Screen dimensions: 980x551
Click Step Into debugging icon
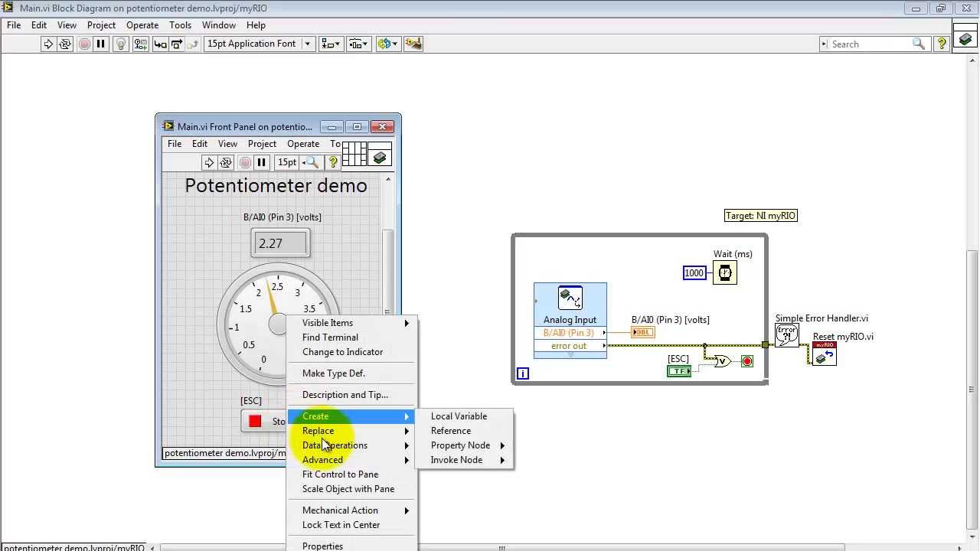(160, 44)
